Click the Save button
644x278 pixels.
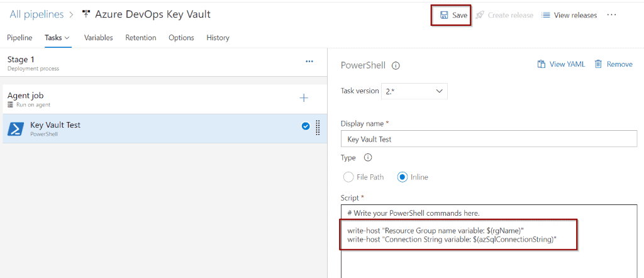pyautogui.click(x=453, y=15)
